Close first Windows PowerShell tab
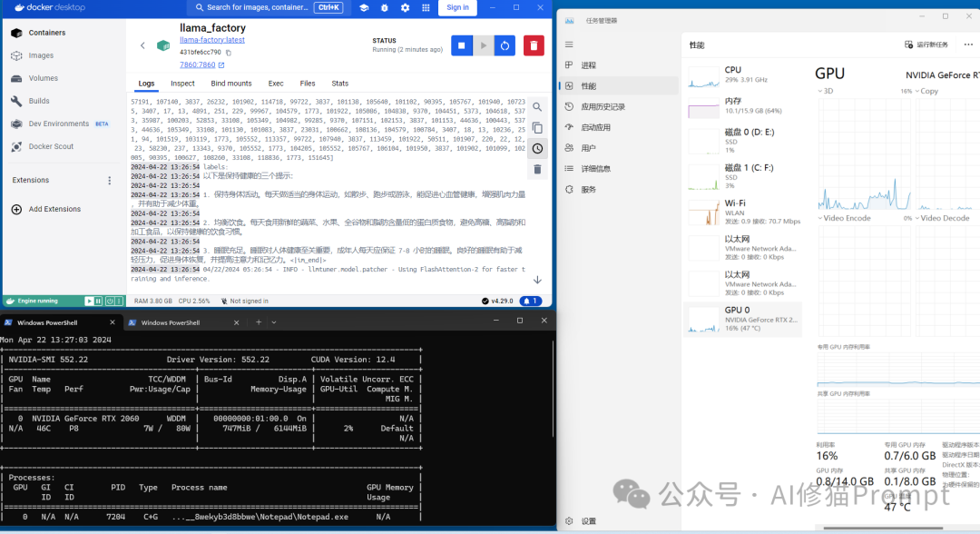This screenshot has width=980, height=534. click(x=113, y=322)
